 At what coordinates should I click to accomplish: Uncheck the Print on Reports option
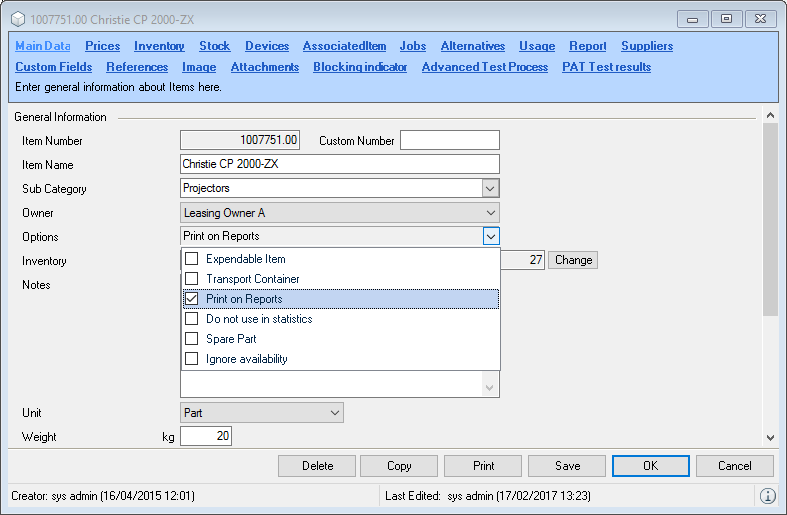(192, 299)
